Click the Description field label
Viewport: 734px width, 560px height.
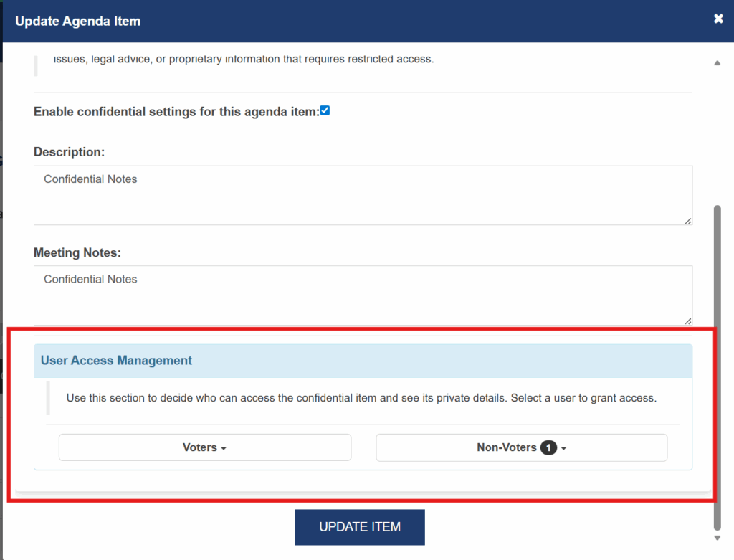pyautogui.click(x=70, y=152)
